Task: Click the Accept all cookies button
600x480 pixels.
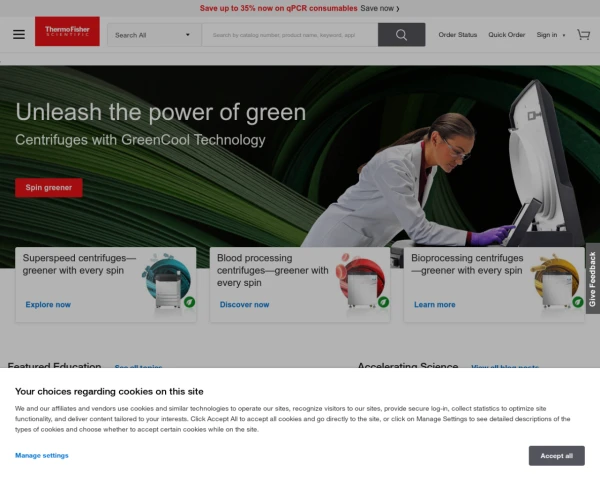Action: (557, 456)
